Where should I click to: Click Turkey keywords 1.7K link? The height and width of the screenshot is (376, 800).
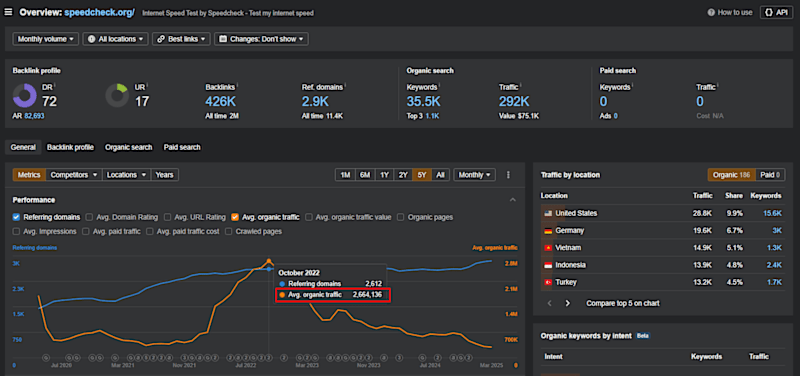click(x=774, y=282)
